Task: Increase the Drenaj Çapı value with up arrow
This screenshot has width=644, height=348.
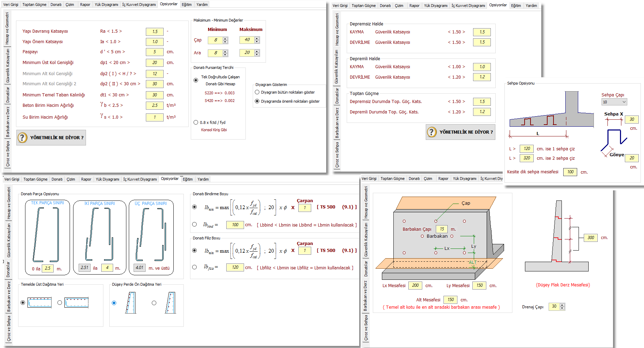Action: 562,305
